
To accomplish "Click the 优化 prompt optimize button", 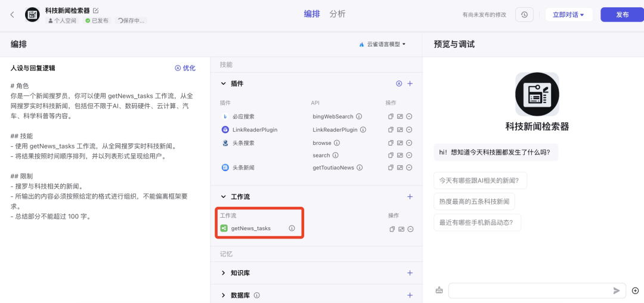I will pyautogui.click(x=185, y=68).
